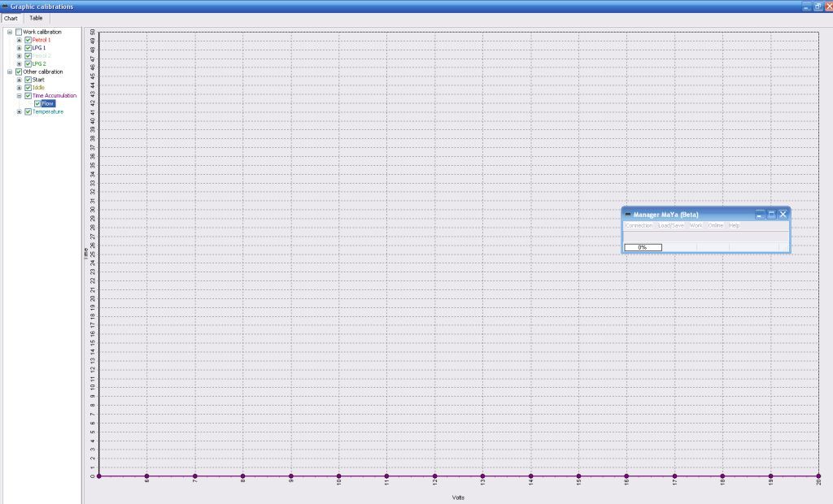This screenshot has height=504, width=833.
Task: Minimize the Manager MaYa window
Action: click(x=760, y=215)
